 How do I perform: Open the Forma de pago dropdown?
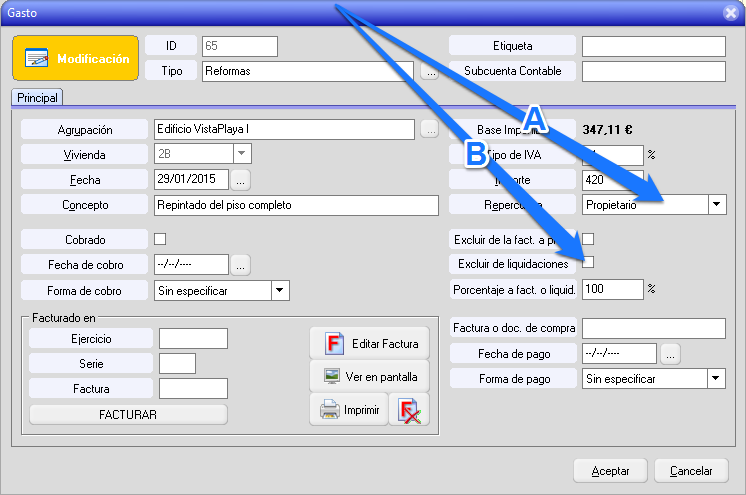(716, 379)
